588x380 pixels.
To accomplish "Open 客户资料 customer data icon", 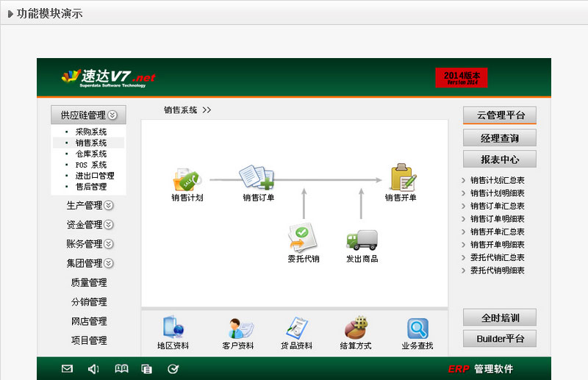I will click(238, 328).
